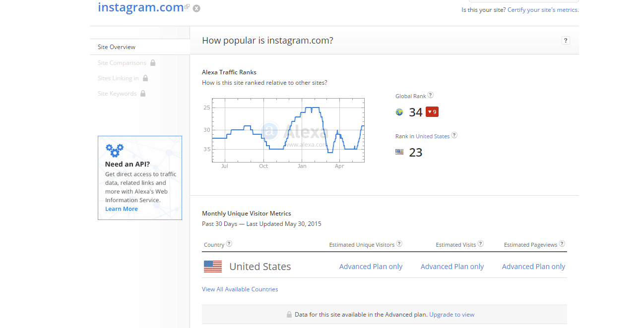Click the global rank number 34
This screenshot has width=644, height=328.
pos(416,112)
